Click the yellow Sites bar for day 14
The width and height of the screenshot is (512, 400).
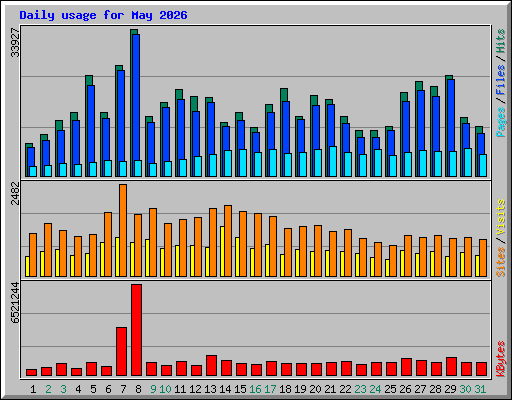point(222,251)
